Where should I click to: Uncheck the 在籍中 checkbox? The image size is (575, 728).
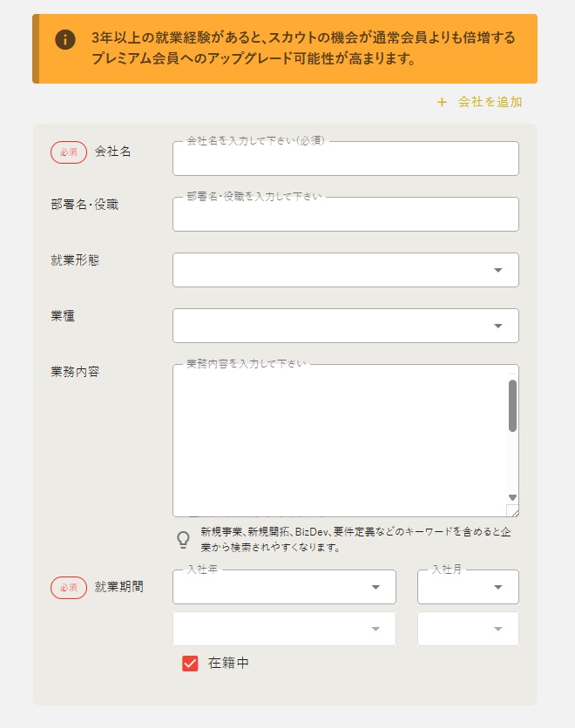coord(190,664)
